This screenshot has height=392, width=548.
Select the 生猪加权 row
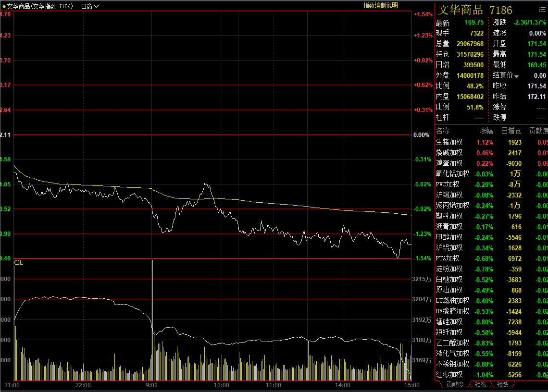[449, 142]
